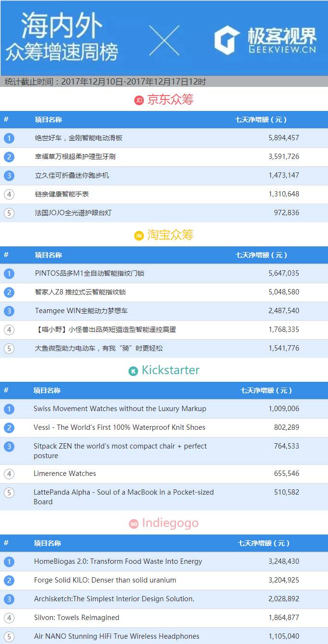Screen dimensions: 328x644
Task: Click rank 1 badge beside HomeBiogas 2.0
Action: 9,562
